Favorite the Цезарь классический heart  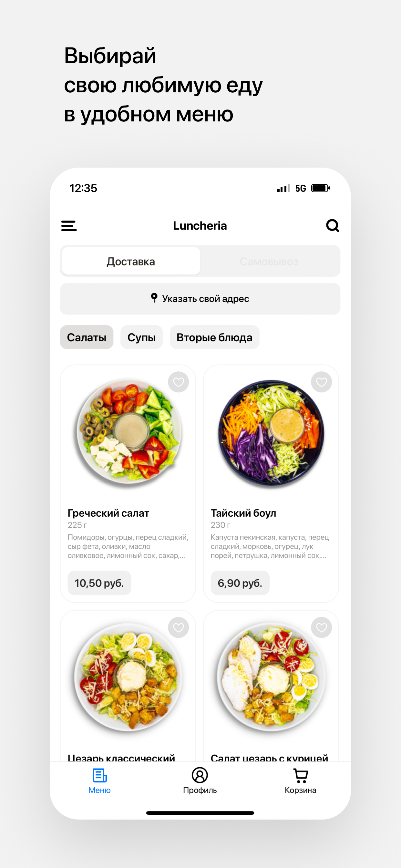(x=178, y=627)
